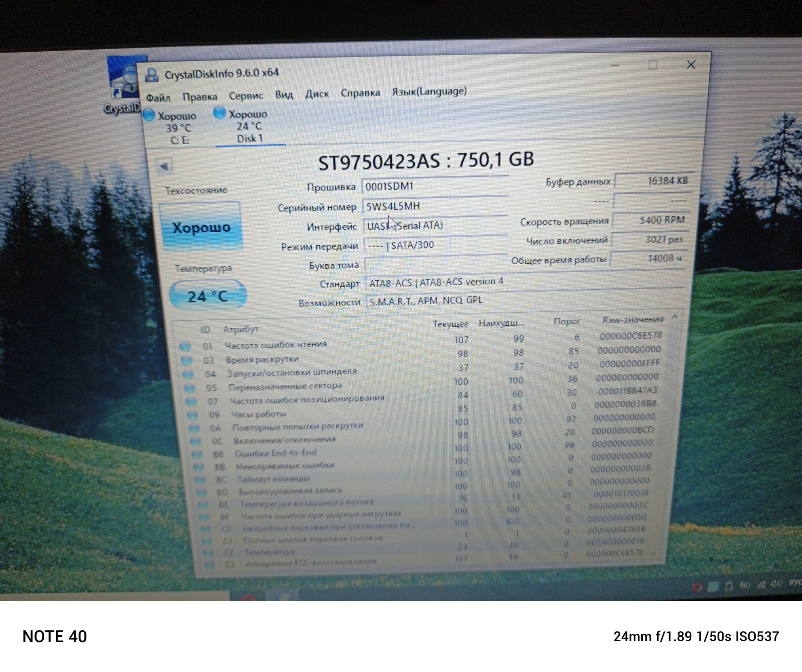Click raw value 000000C6E578 in row 01
Screen dimensions: 802x672
tap(631, 336)
